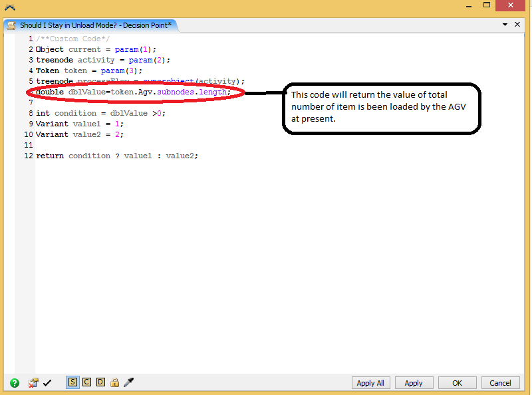This screenshot has width=532, height=395.
Task: Click the Apply All button
Action: [x=370, y=383]
